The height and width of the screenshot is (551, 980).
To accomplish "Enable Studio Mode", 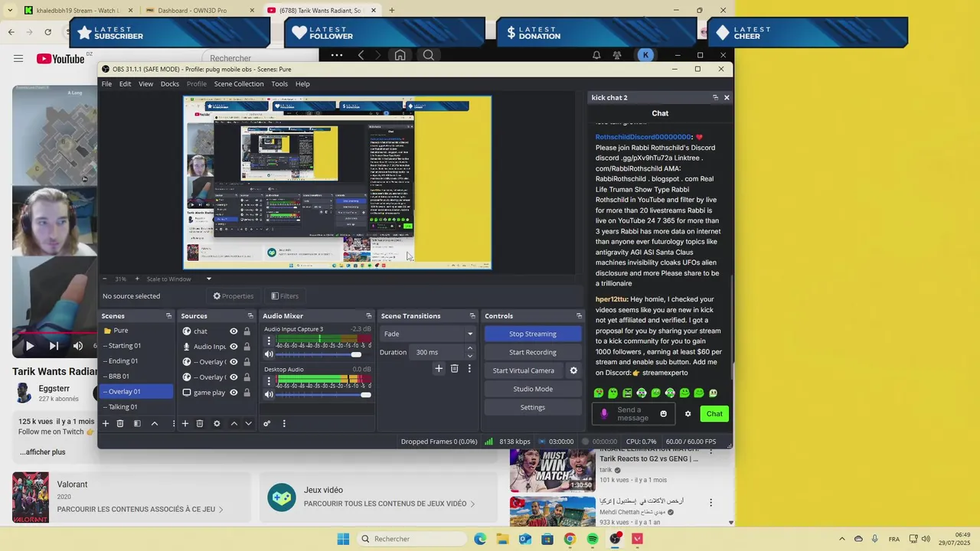I will pyautogui.click(x=533, y=389).
